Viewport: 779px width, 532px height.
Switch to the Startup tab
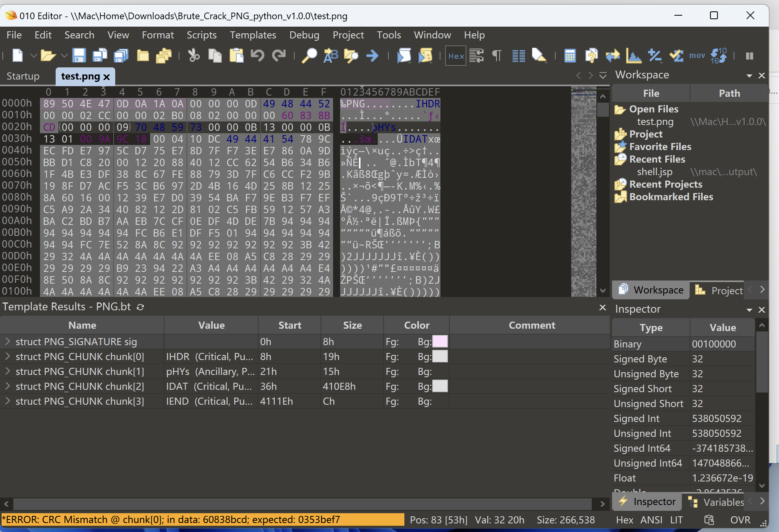click(23, 76)
